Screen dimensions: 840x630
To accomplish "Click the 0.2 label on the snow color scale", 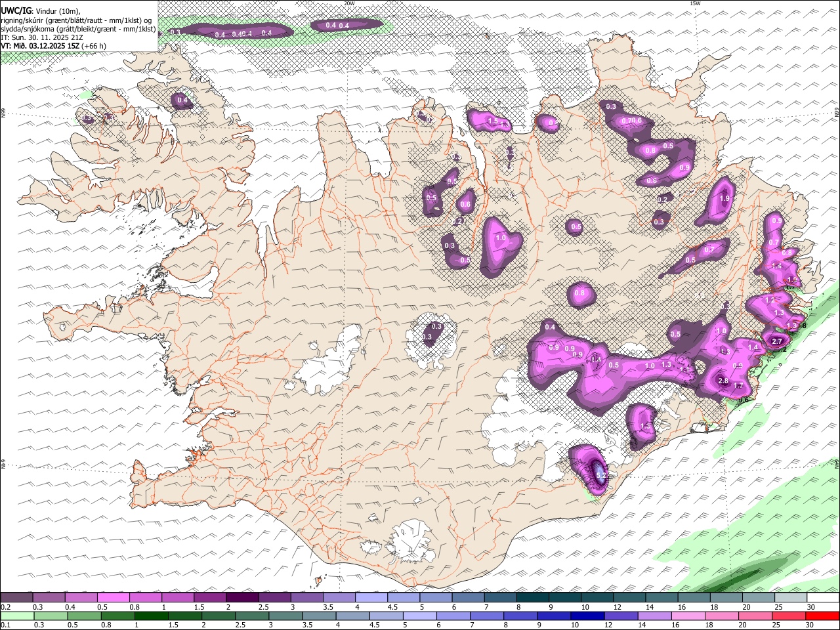I will [x=6, y=607].
